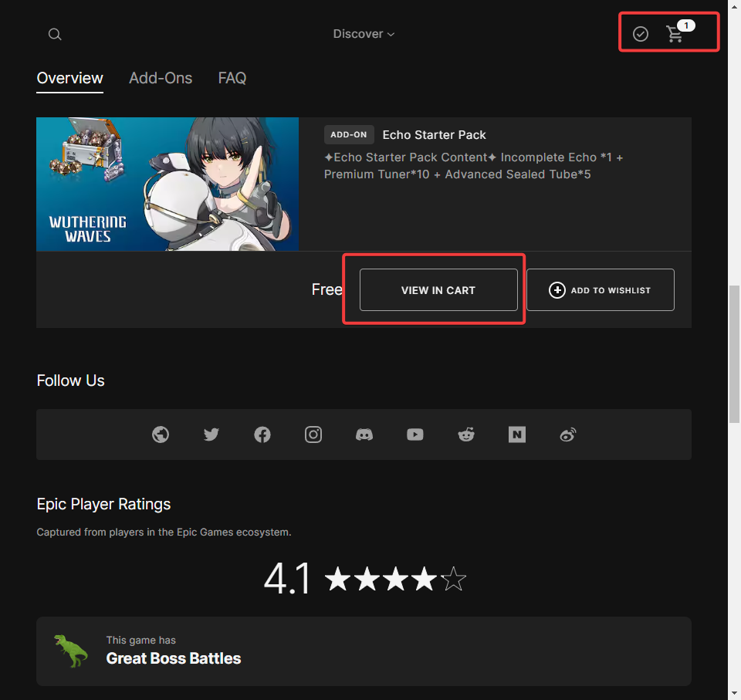
Task: Open the shopping cart icon
Action: [675, 35]
